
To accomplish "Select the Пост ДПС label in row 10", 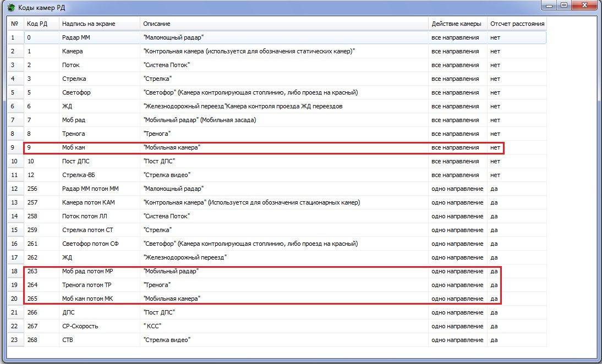I will tap(75, 162).
